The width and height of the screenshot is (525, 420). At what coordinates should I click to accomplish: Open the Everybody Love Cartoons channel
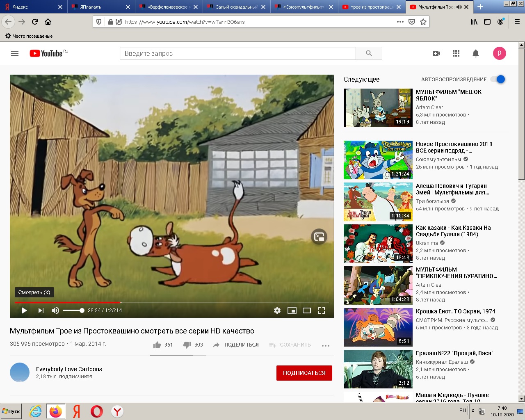[69, 369]
